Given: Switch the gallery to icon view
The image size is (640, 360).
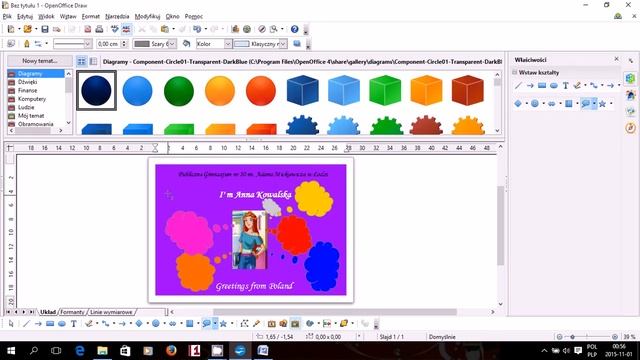Looking at the screenshot, I should 82,61.
